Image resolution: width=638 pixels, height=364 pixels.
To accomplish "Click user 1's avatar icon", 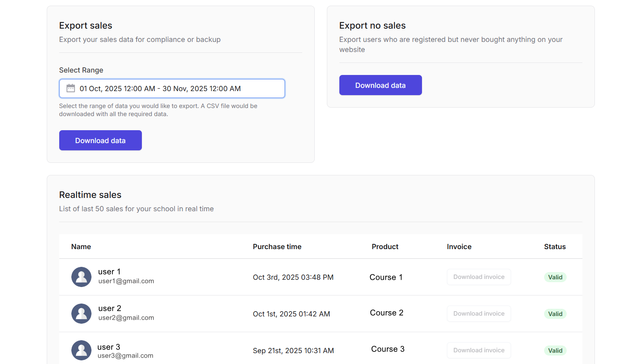I will point(81,277).
